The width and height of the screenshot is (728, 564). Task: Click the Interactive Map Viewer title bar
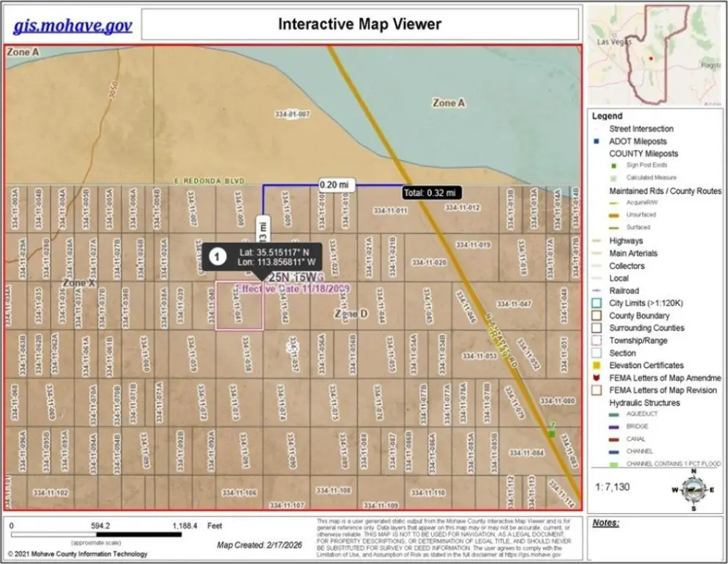tap(359, 24)
